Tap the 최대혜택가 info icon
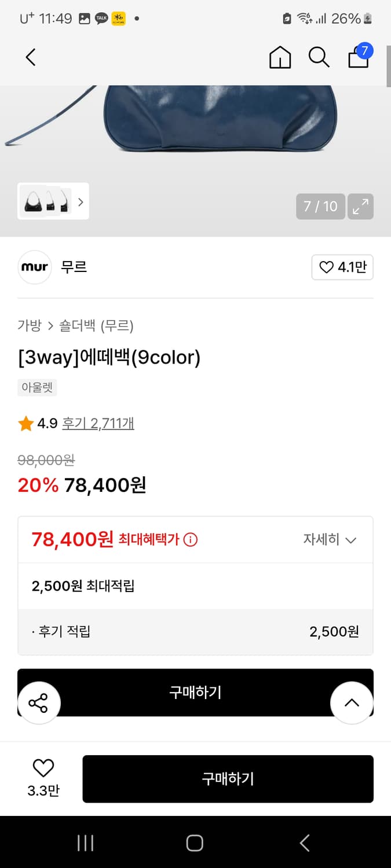Screen dimensions: 391x868 [190, 540]
